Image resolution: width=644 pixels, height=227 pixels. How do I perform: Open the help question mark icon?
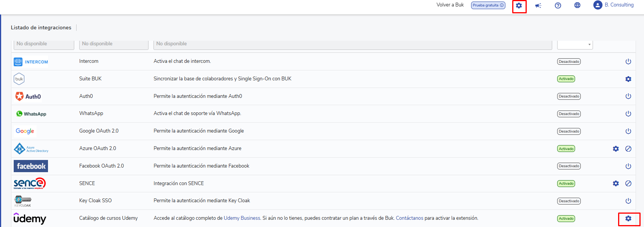(558, 5)
